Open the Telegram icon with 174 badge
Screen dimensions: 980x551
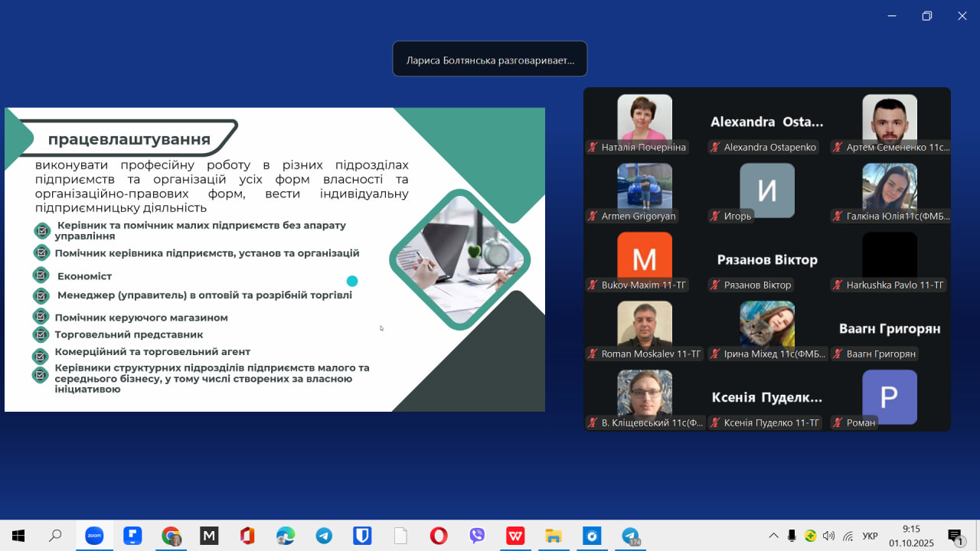pos(630,536)
